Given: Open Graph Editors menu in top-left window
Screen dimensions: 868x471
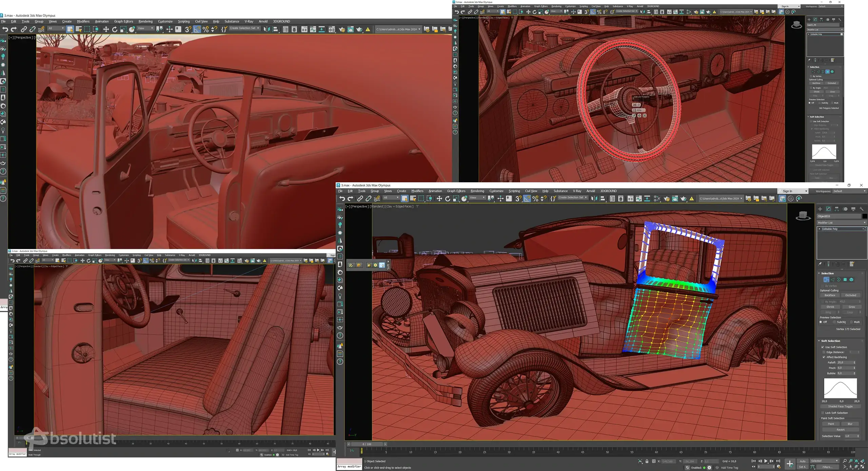Looking at the screenshot, I should pos(123,21).
